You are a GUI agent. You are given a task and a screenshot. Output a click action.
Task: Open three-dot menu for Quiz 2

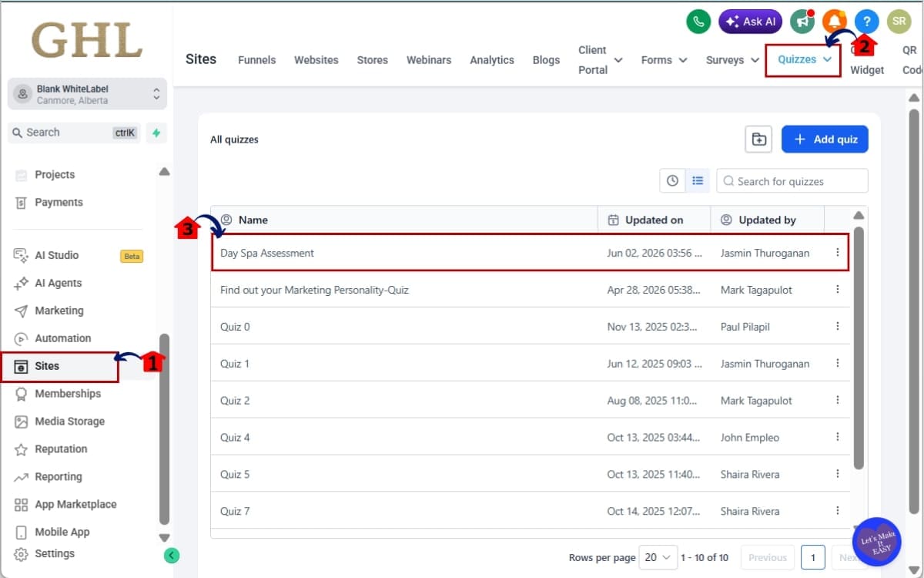(x=838, y=401)
